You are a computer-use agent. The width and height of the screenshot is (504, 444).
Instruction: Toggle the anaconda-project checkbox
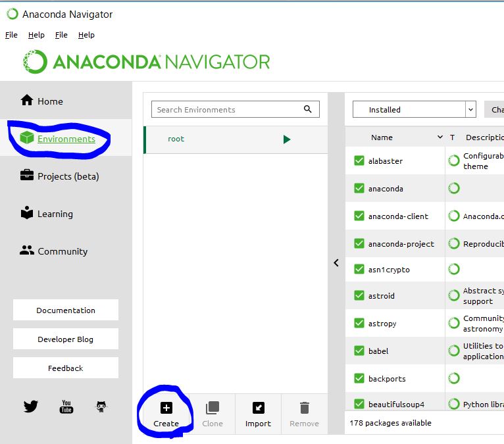[359, 243]
